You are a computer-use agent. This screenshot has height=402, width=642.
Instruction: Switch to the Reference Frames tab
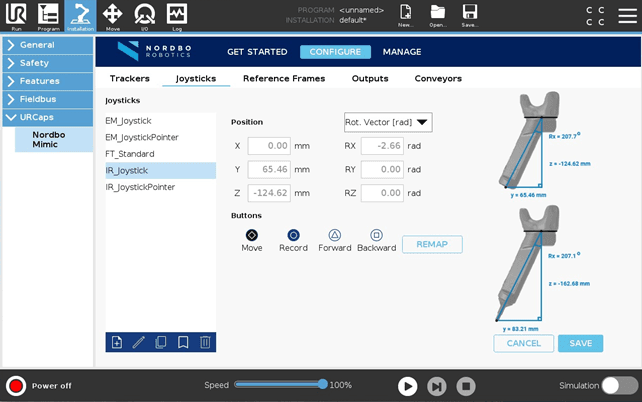[283, 78]
